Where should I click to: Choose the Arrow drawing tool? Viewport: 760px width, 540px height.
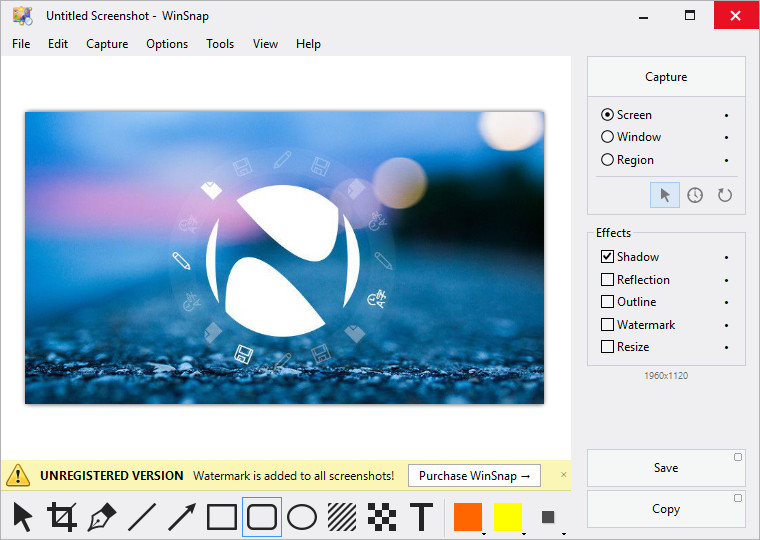[182, 517]
